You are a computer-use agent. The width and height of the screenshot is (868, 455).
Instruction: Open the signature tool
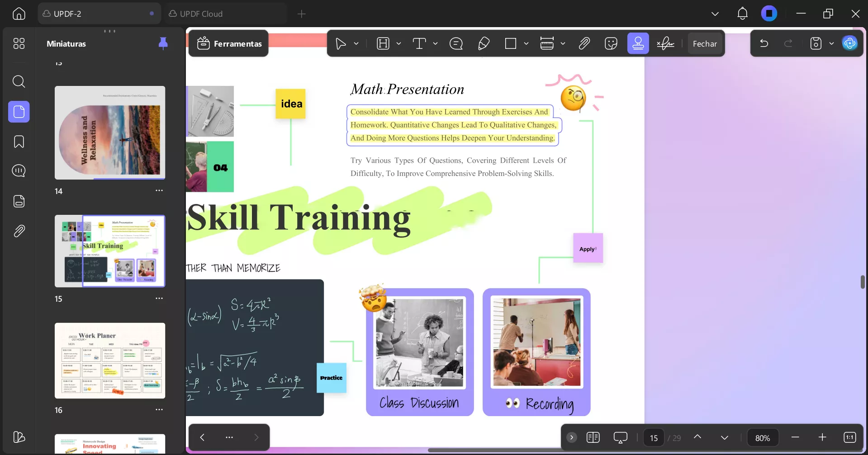click(665, 43)
